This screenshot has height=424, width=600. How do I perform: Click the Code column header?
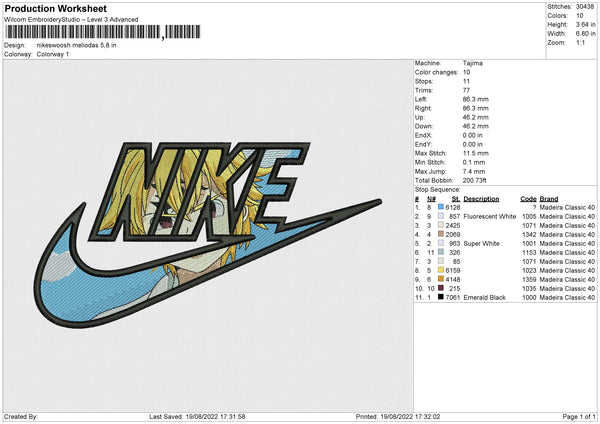pos(528,199)
